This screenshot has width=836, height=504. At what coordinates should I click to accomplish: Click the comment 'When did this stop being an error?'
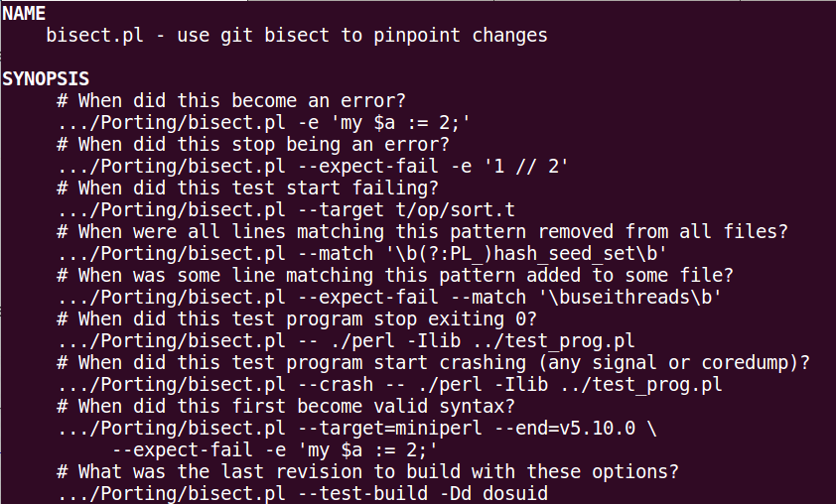coord(253,144)
